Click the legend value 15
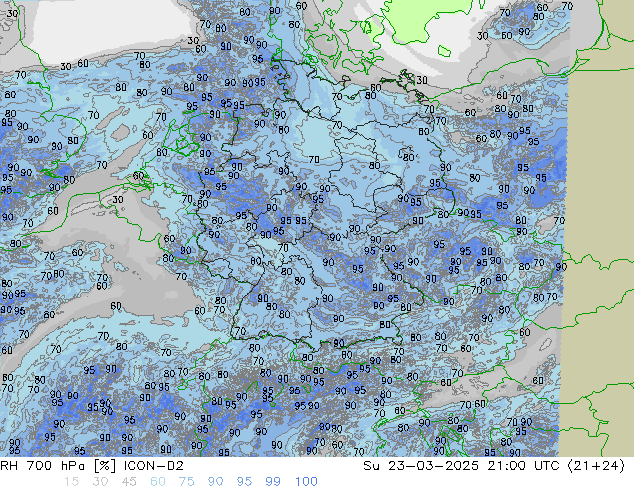This screenshot has height=490, width=634. pyautogui.click(x=71, y=482)
